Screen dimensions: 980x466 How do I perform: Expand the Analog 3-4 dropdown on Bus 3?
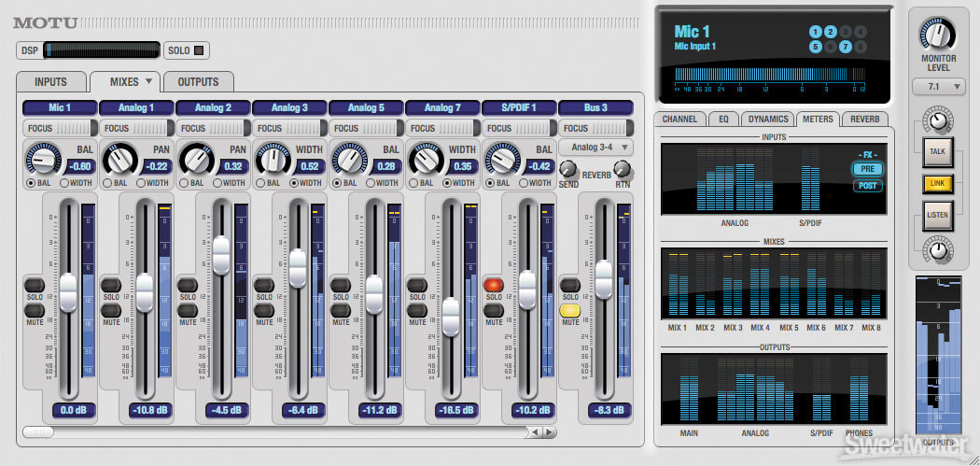coord(596,147)
